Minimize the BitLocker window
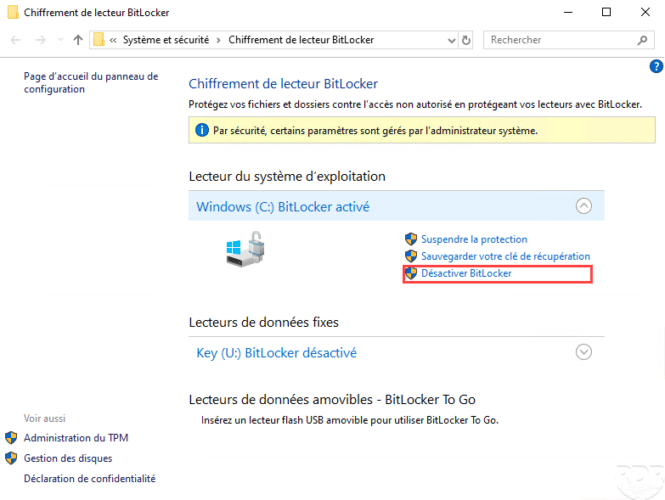The image size is (665, 500). [x=568, y=12]
